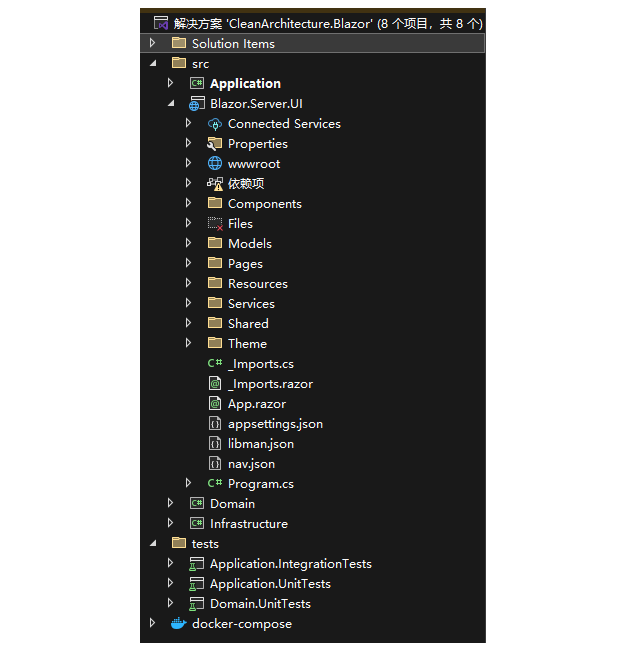644x663 pixels.
Task: Click the Models folder icon
Action: [215, 243]
